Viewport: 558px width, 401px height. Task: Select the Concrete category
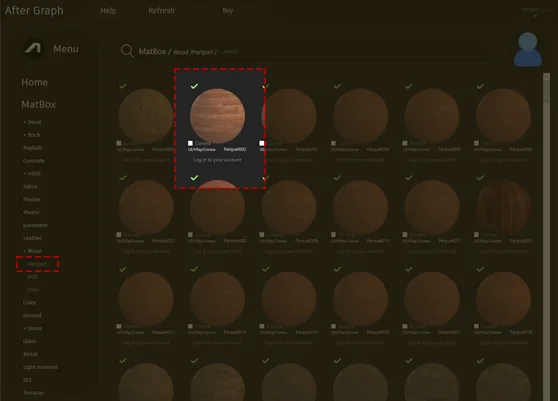(34, 161)
